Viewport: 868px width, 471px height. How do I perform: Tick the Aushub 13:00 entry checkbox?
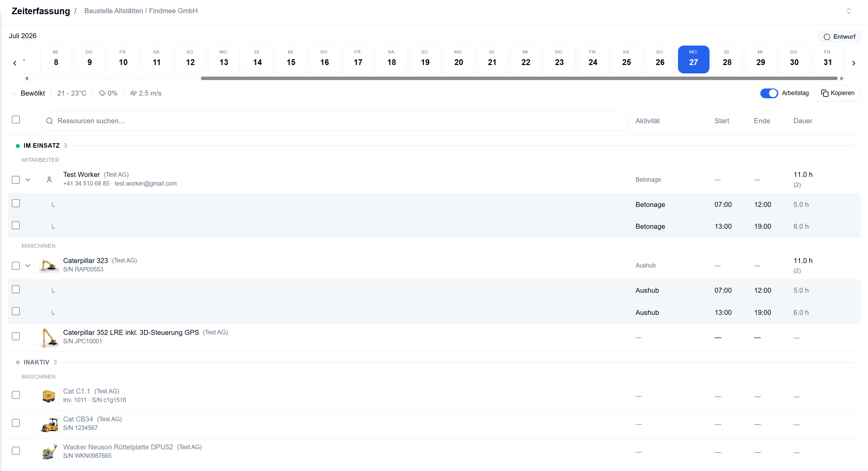coord(16,311)
